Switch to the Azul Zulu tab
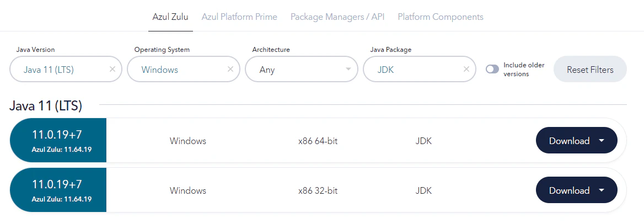Image resolution: width=644 pixels, height=223 pixels. coord(170,17)
